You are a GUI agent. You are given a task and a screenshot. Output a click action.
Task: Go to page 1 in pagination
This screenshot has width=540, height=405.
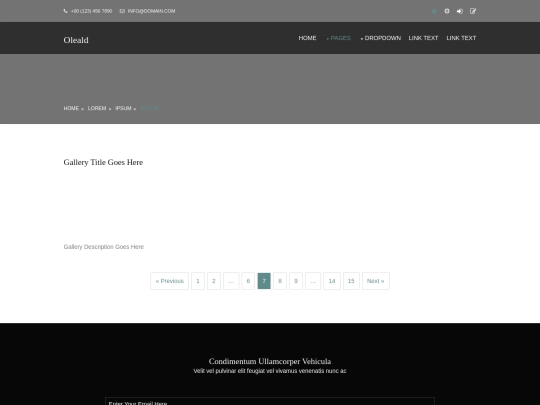tap(198, 281)
